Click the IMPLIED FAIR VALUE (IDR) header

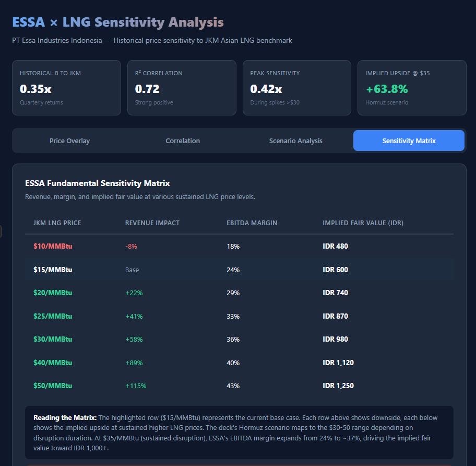(x=363, y=223)
